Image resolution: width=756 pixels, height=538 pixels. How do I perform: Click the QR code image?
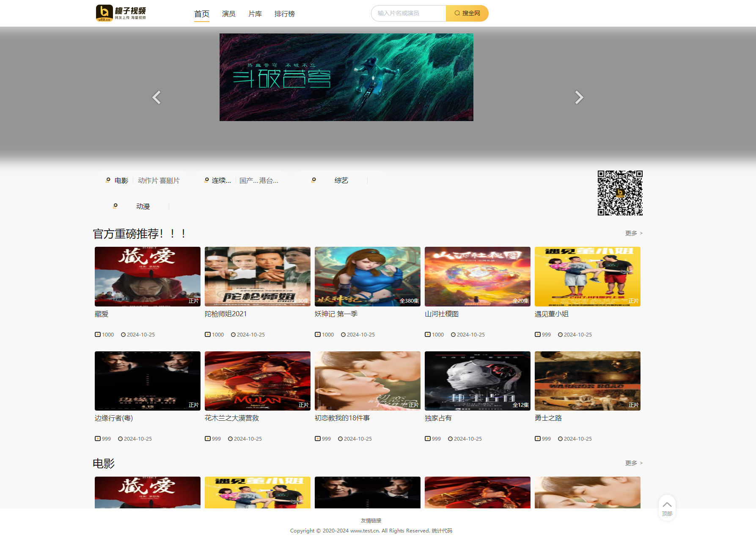click(620, 193)
